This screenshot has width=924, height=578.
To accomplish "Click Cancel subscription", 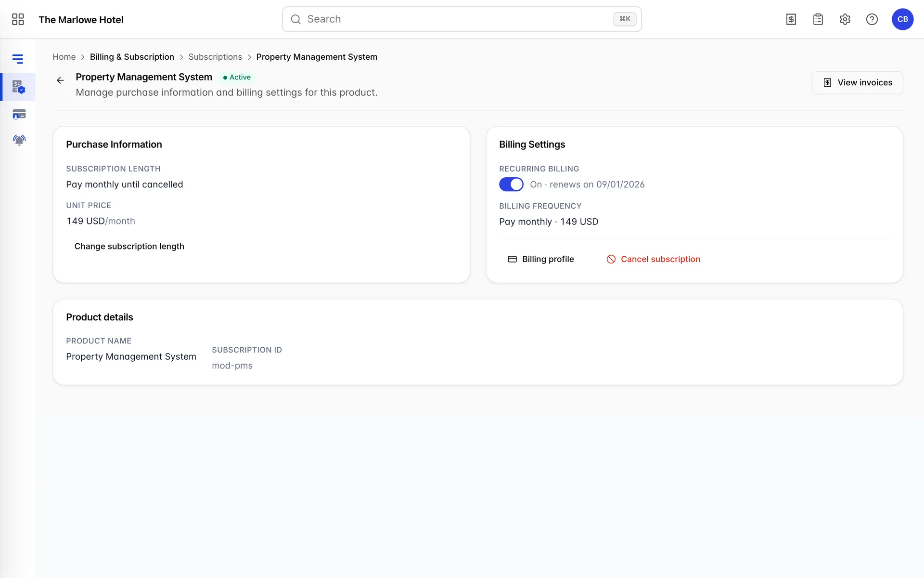I will click(x=653, y=259).
